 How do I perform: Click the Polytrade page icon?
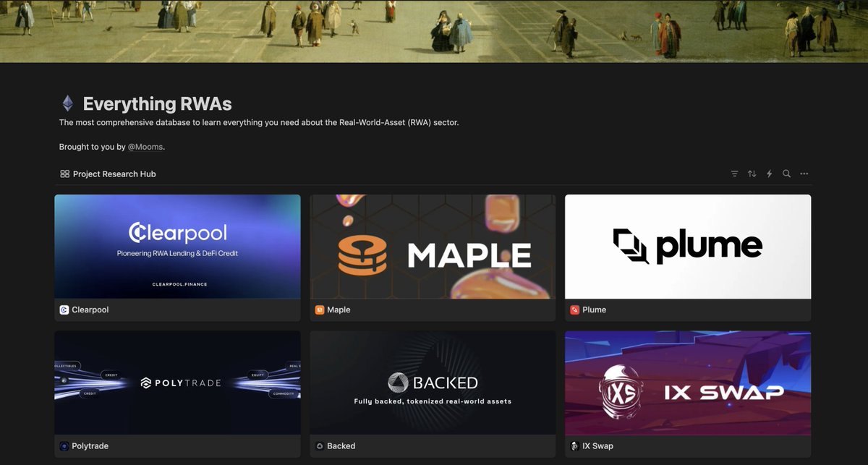point(64,446)
